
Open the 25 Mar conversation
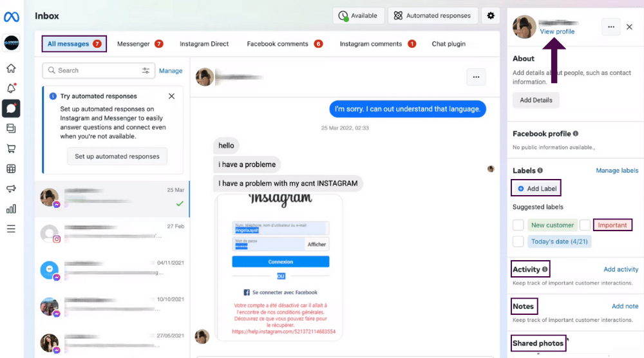(x=112, y=199)
